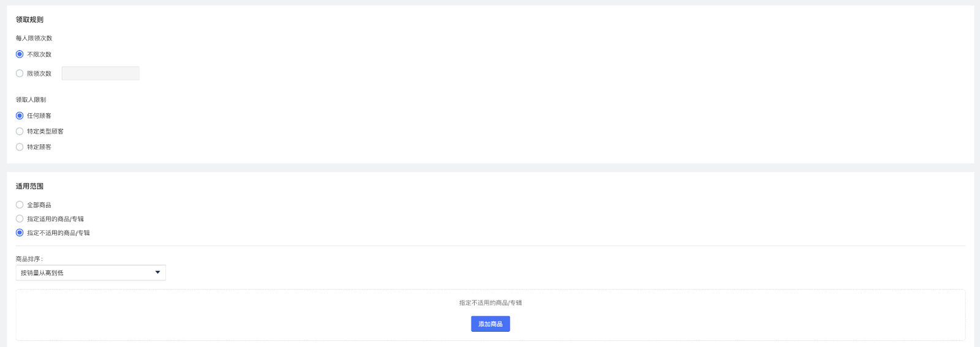Open the 按销量从高到低 sorting dropdown
Image resolution: width=980 pixels, height=347 pixels.
pyautogui.click(x=91, y=273)
